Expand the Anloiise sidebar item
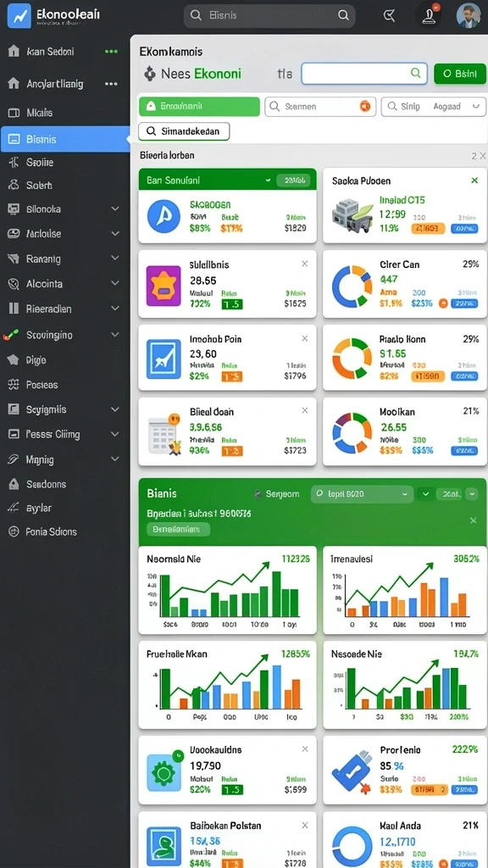 click(115, 234)
